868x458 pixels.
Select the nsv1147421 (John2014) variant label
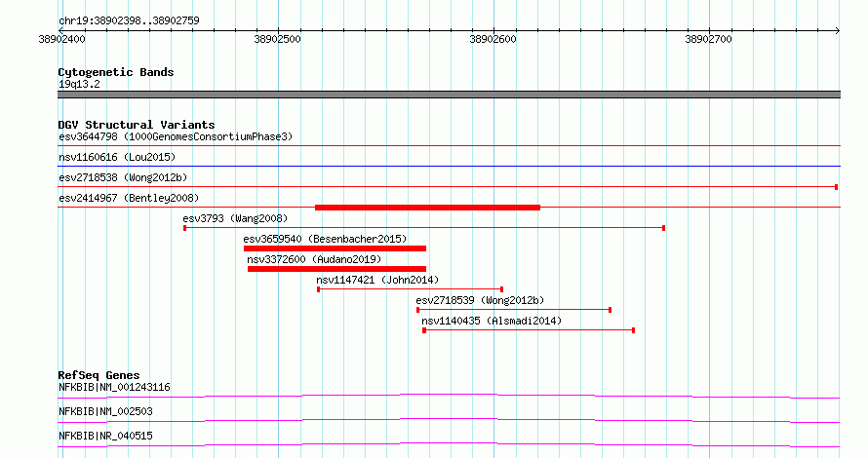(377, 280)
